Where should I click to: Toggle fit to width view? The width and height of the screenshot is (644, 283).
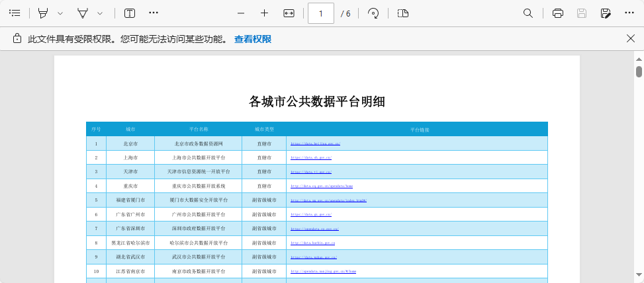tap(289, 13)
